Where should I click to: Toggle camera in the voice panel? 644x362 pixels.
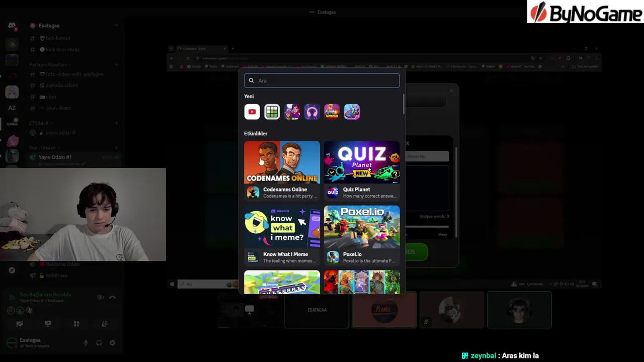(20, 324)
